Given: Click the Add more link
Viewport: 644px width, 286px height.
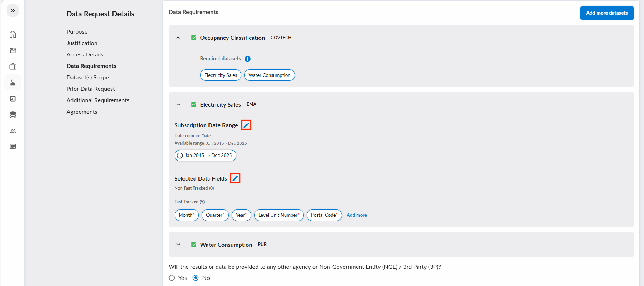Looking at the screenshot, I should click(x=357, y=215).
